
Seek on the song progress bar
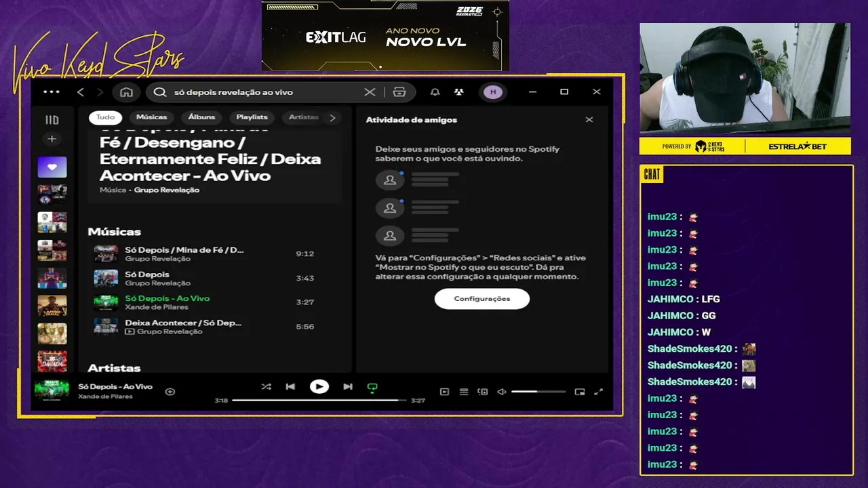(319, 401)
